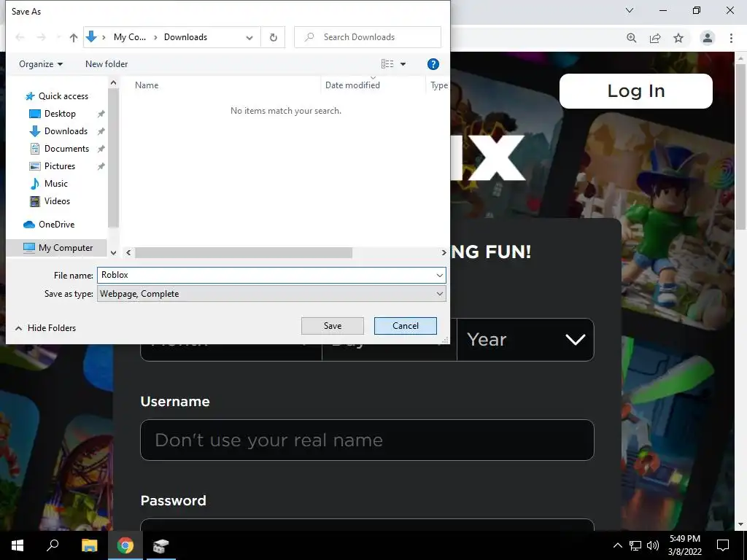Open the network tray icon
Image resolution: width=747 pixels, height=560 pixels.
635,545
